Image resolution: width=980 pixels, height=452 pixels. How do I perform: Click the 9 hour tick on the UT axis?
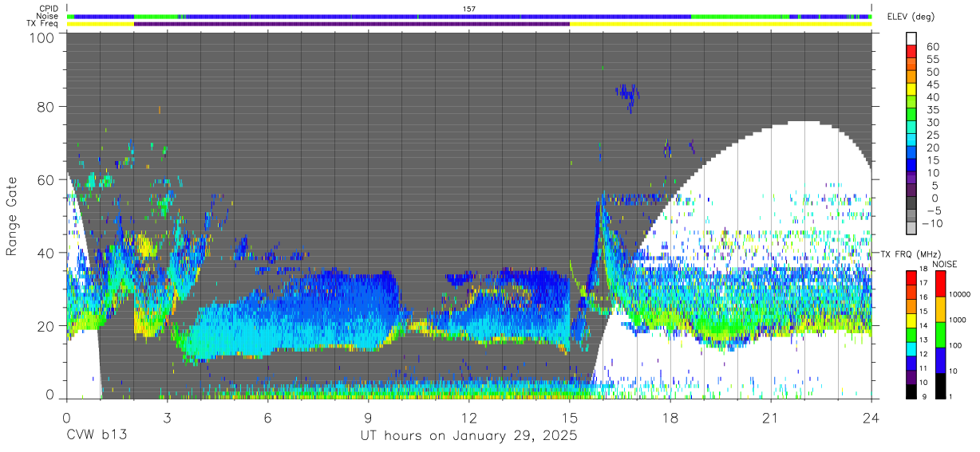(x=368, y=418)
